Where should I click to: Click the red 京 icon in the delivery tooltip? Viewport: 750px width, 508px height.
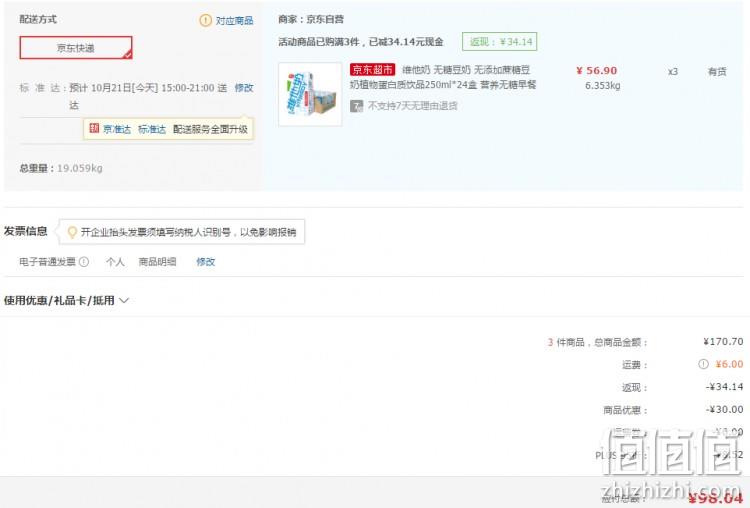pyautogui.click(x=94, y=128)
